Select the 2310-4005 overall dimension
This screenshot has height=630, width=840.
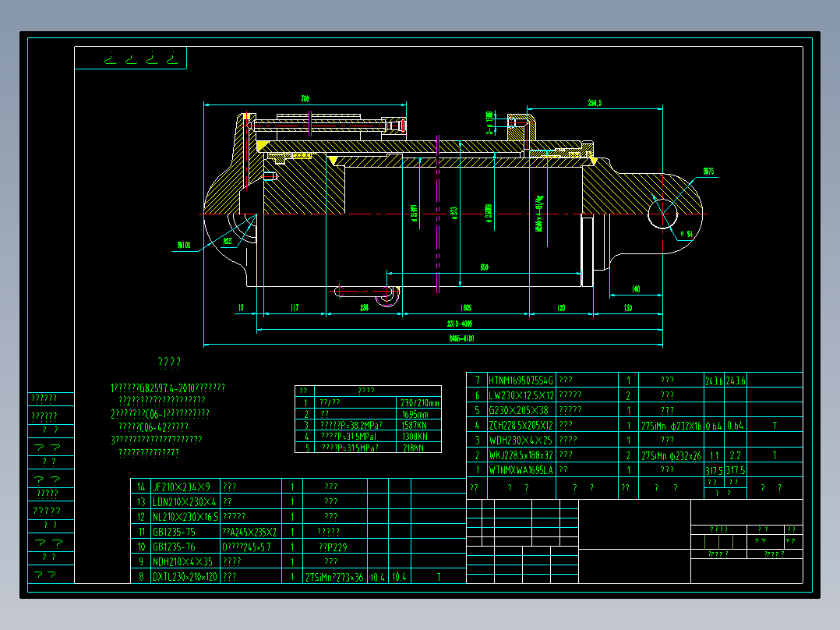[460, 324]
